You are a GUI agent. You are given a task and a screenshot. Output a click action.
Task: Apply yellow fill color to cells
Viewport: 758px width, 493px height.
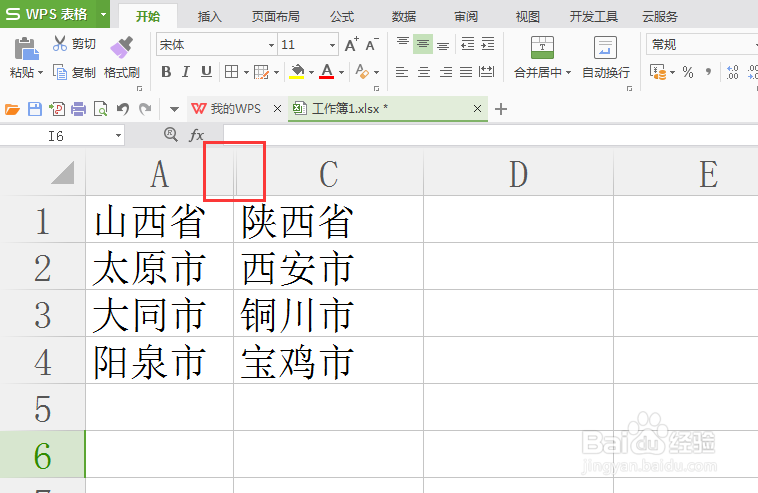297,72
